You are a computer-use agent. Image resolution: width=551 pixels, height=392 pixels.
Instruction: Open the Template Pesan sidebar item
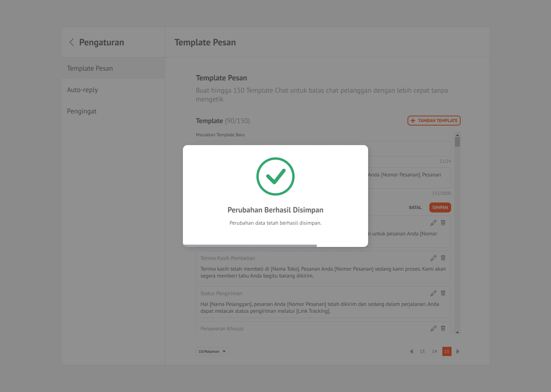(x=90, y=69)
